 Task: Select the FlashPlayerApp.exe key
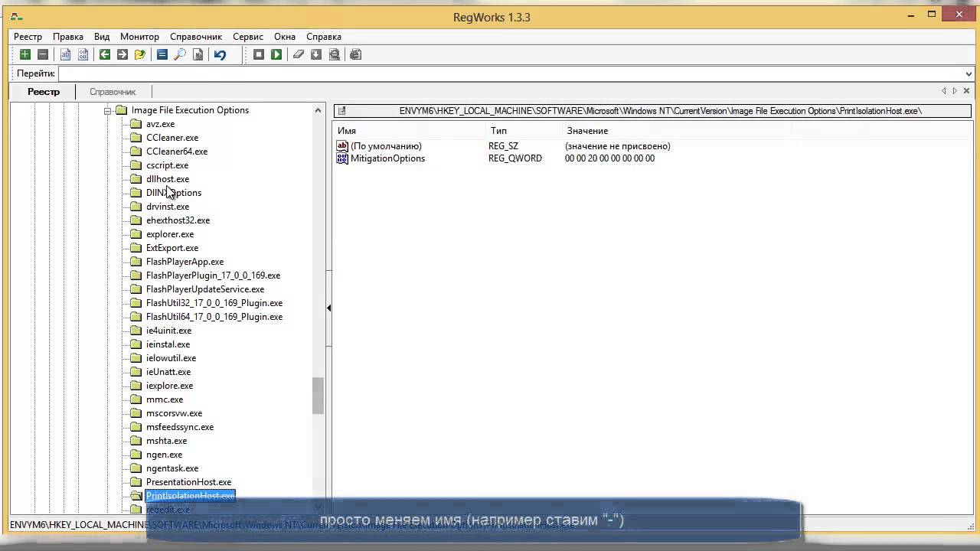click(185, 262)
